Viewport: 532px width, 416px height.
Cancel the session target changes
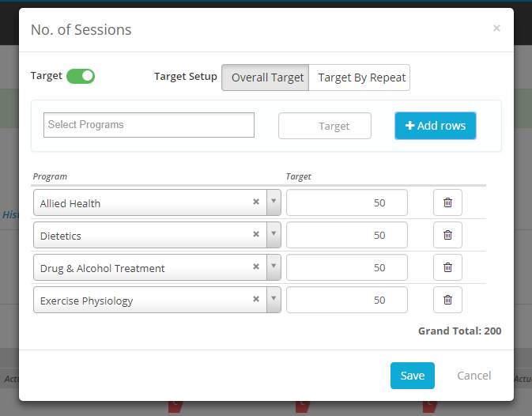tap(474, 376)
